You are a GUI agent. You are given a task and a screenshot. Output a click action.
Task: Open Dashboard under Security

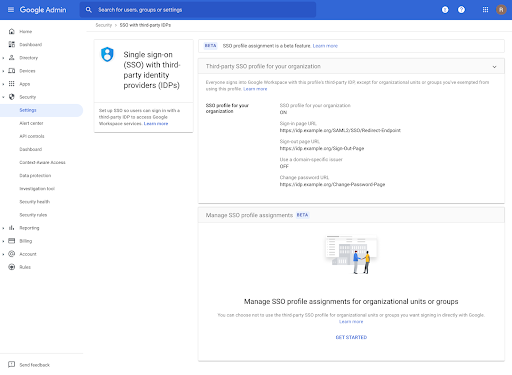pos(31,149)
